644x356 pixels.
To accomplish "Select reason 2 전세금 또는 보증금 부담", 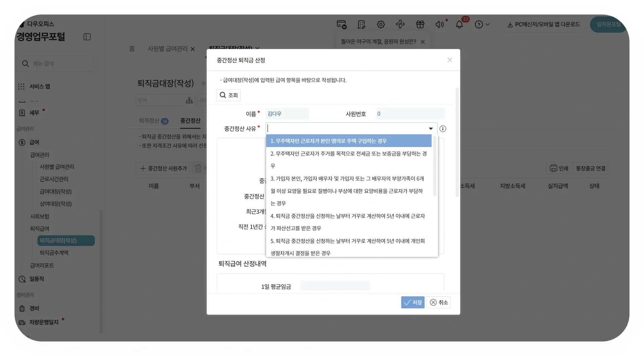I will [x=349, y=160].
